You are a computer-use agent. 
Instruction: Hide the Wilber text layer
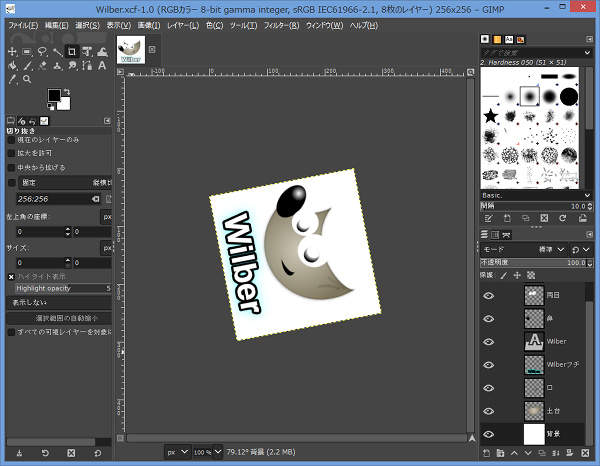(489, 341)
